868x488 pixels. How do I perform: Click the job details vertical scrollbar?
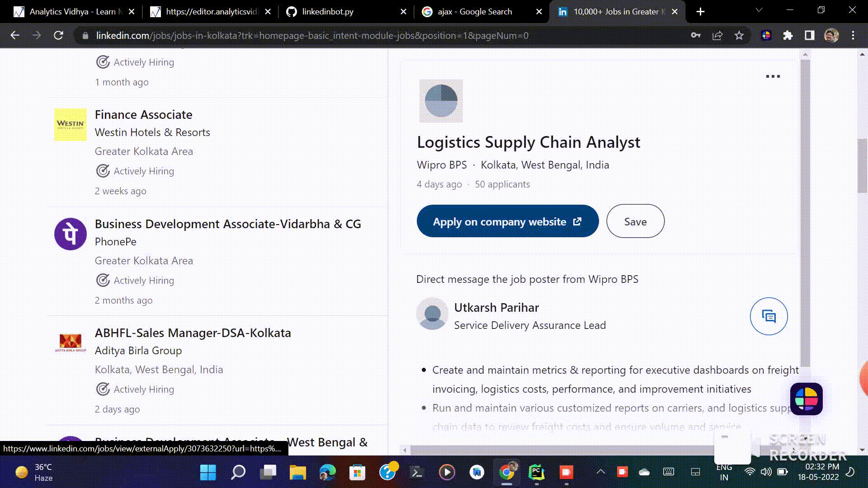click(805, 212)
